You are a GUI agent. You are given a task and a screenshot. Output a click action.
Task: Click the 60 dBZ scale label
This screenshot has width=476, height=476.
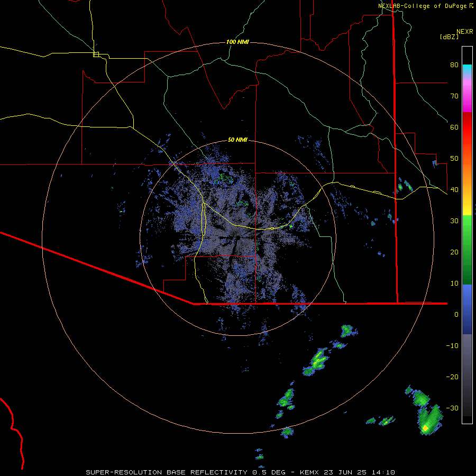pyautogui.click(x=454, y=127)
